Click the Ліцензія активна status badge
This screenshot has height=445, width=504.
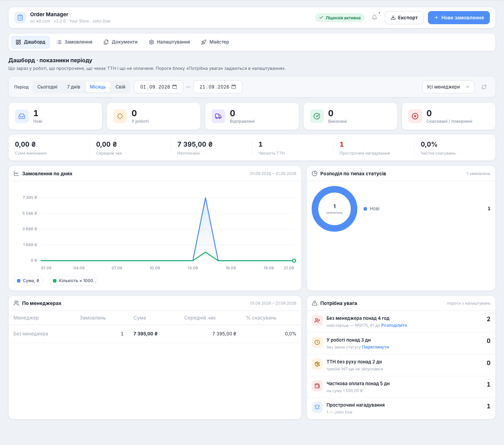point(340,18)
